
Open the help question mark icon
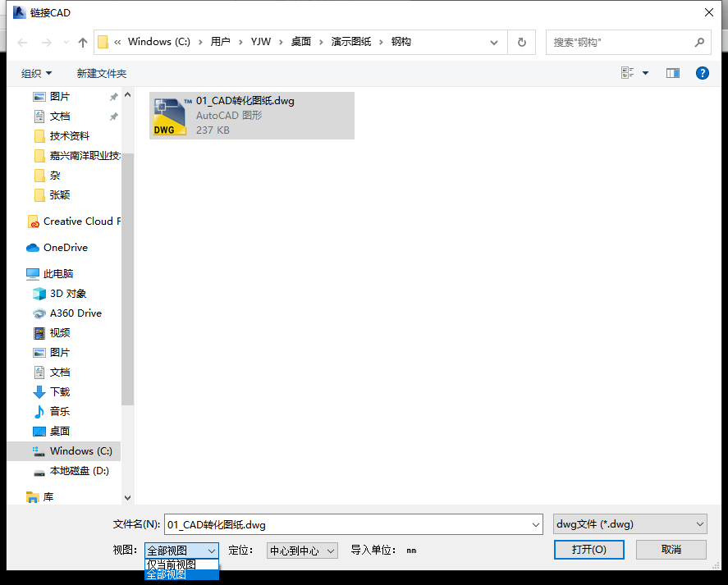point(703,73)
